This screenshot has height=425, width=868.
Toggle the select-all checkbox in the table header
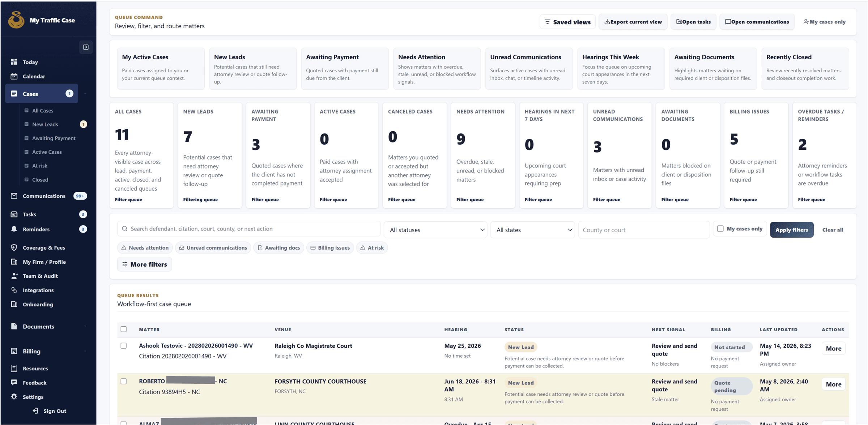(124, 330)
